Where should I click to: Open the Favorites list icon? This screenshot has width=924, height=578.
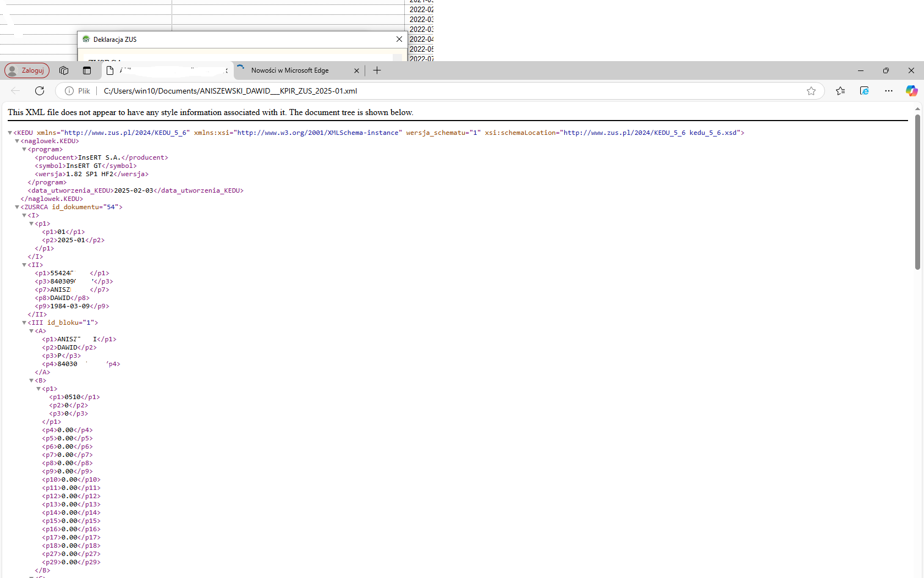coord(840,91)
